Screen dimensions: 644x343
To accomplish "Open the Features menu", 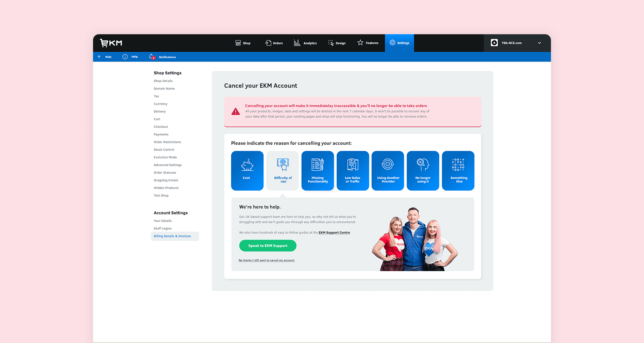I will point(368,43).
